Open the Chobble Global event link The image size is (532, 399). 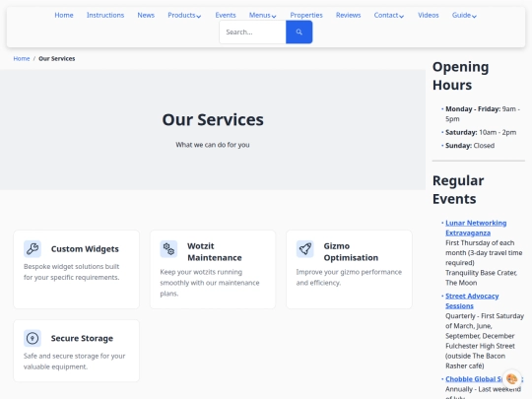[x=474, y=379]
